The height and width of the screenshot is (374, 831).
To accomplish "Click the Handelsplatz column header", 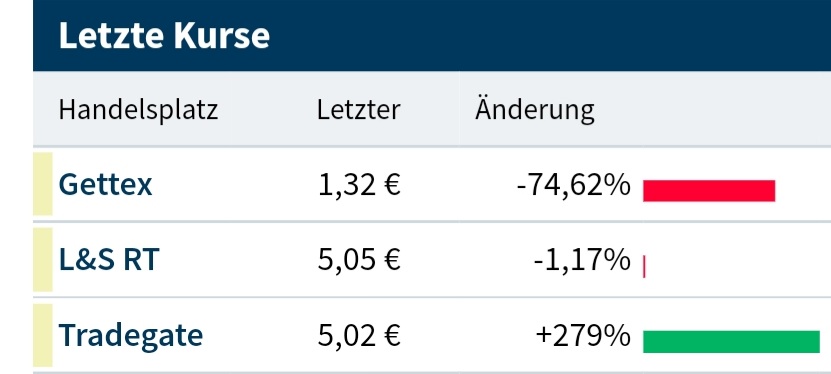I will coord(138,110).
